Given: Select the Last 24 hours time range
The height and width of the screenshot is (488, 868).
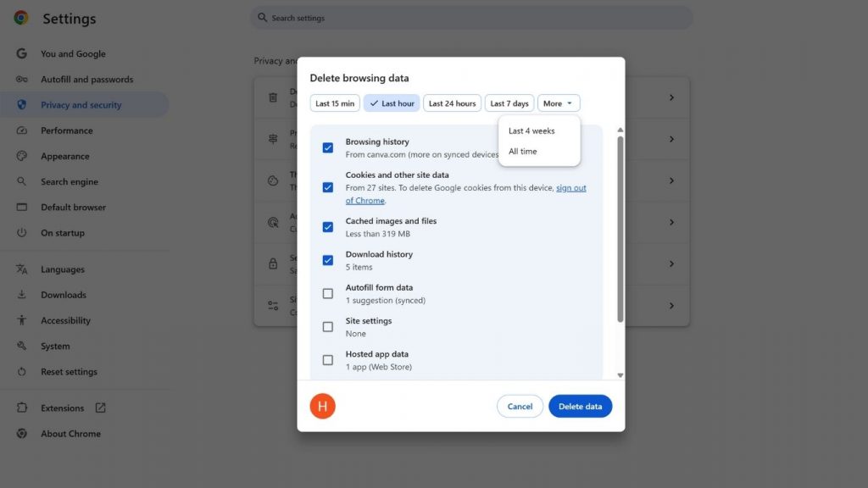Looking at the screenshot, I should coord(452,103).
